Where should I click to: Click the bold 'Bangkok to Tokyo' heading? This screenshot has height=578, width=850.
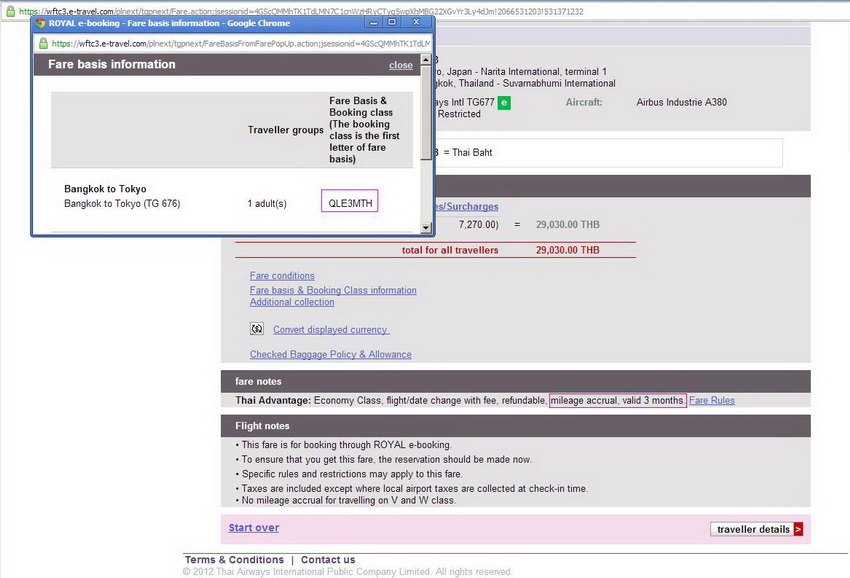pos(105,189)
